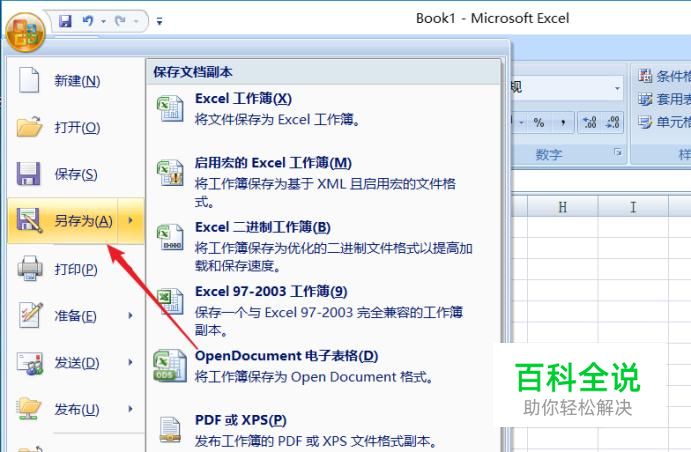691x452 pixels.
Task: Apply percent style with the % button
Action: click(x=539, y=122)
